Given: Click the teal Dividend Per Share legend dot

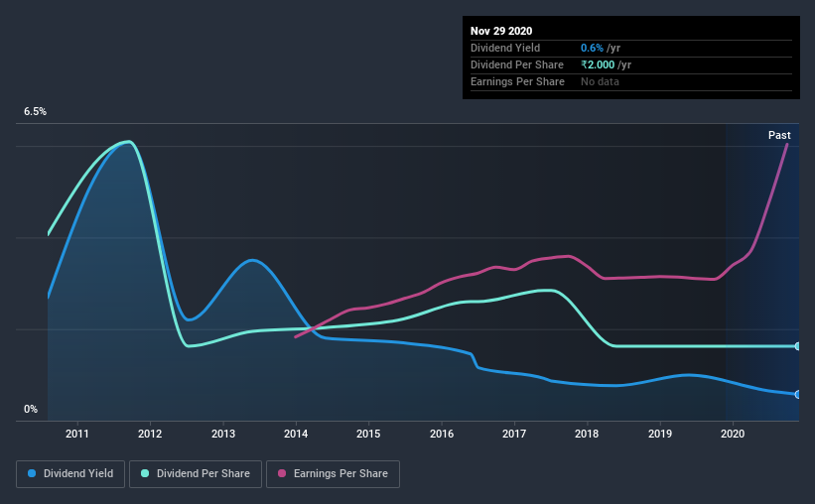Looking at the screenshot, I should point(145,473).
